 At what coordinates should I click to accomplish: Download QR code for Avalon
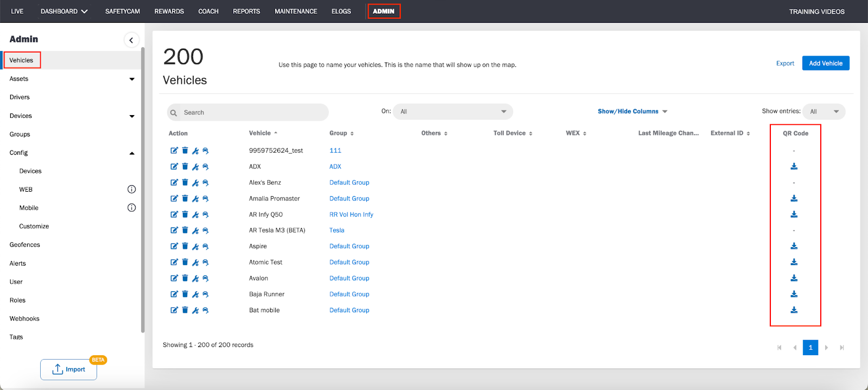[794, 278]
